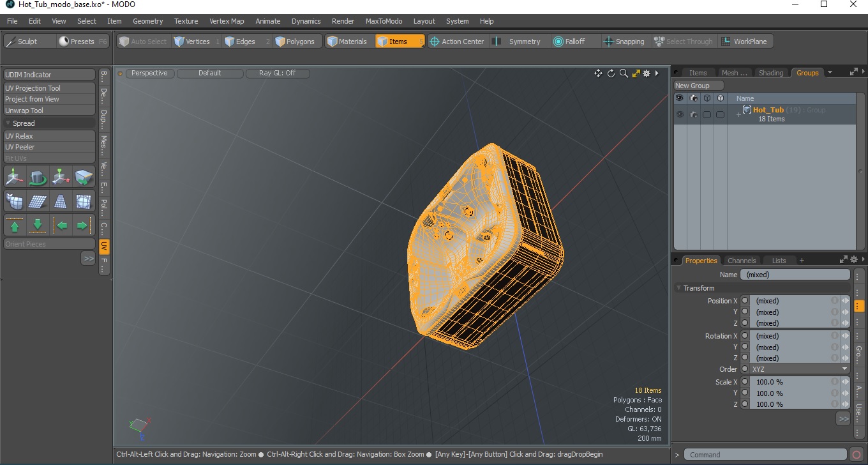Click the viewport pan/move icon
This screenshot has height=465, width=868.
coord(598,73)
